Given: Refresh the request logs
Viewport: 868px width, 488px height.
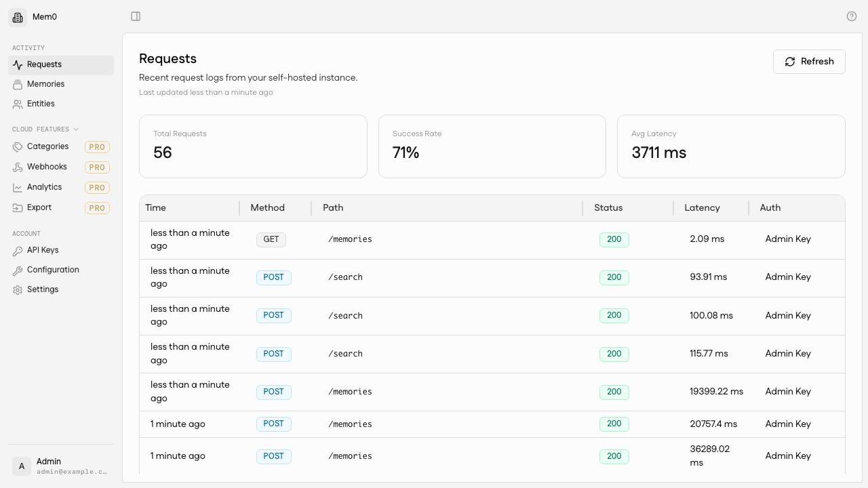Looking at the screenshot, I should (809, 62).
